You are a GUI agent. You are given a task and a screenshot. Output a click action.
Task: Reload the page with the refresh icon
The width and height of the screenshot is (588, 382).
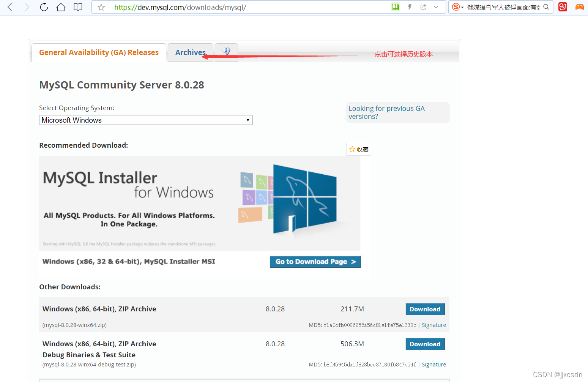click(x=44, y=7)
